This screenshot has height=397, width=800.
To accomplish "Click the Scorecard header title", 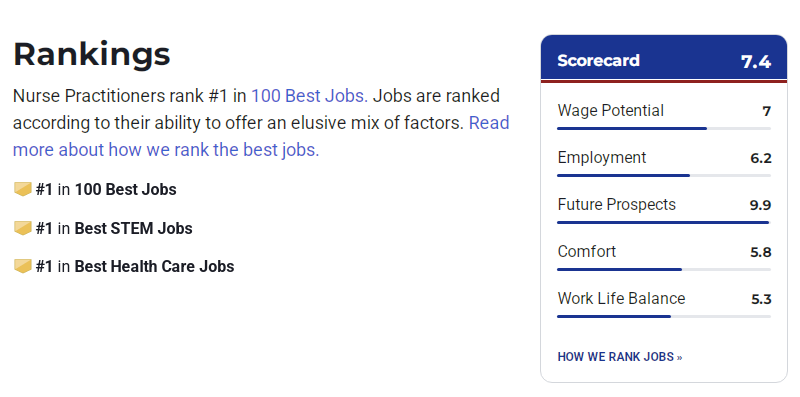I will [x=598, y=61].
